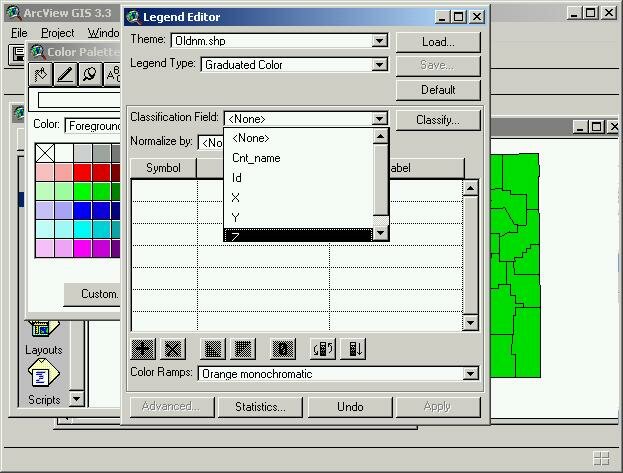
Task: Ramp colors using the ramp icon
Action: click(353, 349)
